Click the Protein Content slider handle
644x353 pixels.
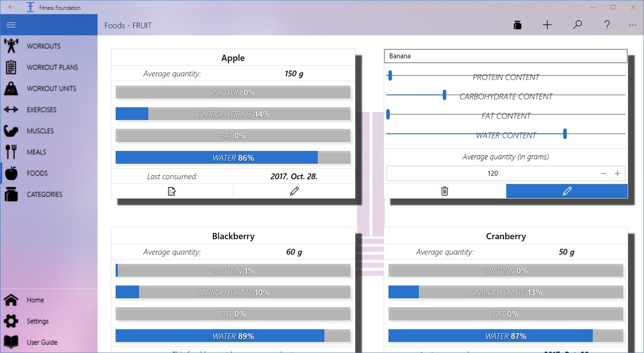[390, 75]
